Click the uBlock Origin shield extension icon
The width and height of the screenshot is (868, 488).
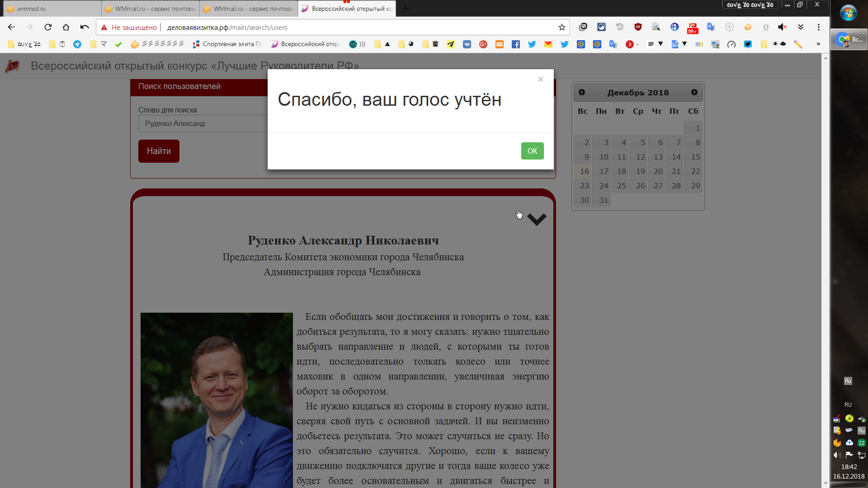(638, 27)
